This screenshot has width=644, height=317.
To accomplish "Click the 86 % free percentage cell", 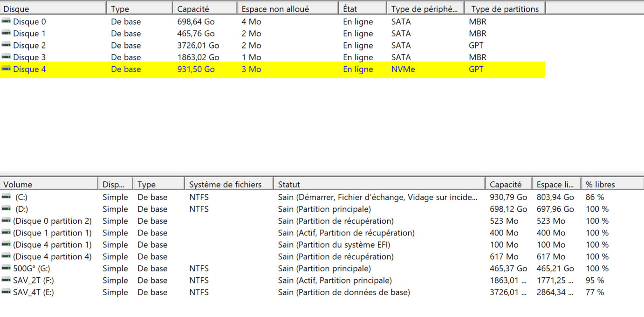I will coord(595,197).
